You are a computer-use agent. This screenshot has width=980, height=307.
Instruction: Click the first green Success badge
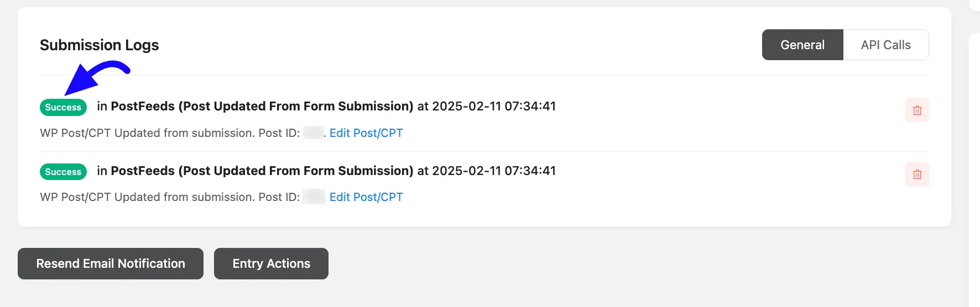pos(63,107)
